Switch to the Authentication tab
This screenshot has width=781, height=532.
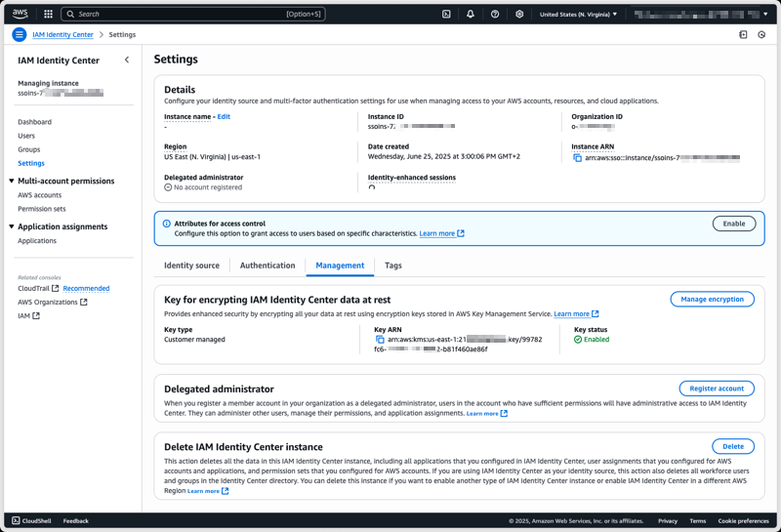pyautogui.click(x=267, y=266)
